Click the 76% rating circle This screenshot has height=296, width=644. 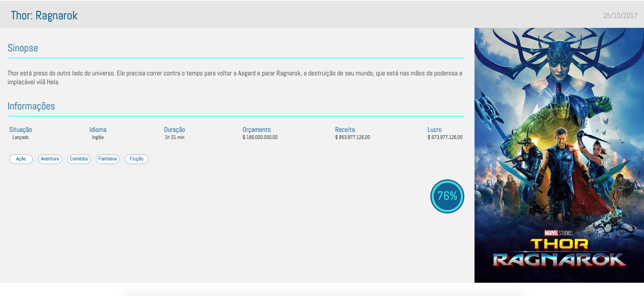click(447, 196)
